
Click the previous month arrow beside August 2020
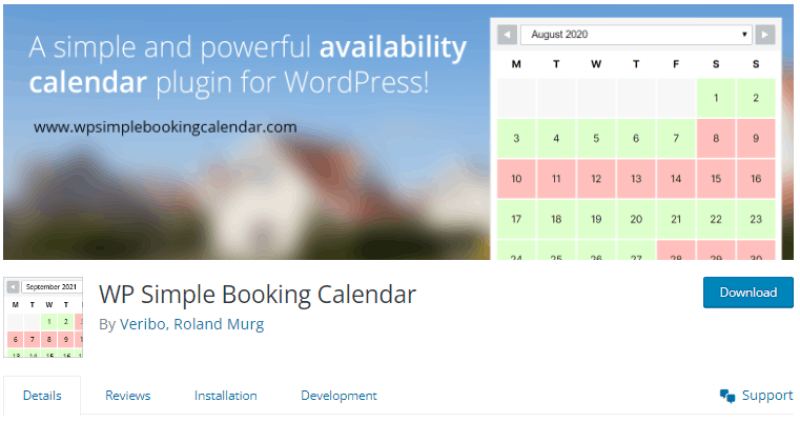click(x=507, y=35)
